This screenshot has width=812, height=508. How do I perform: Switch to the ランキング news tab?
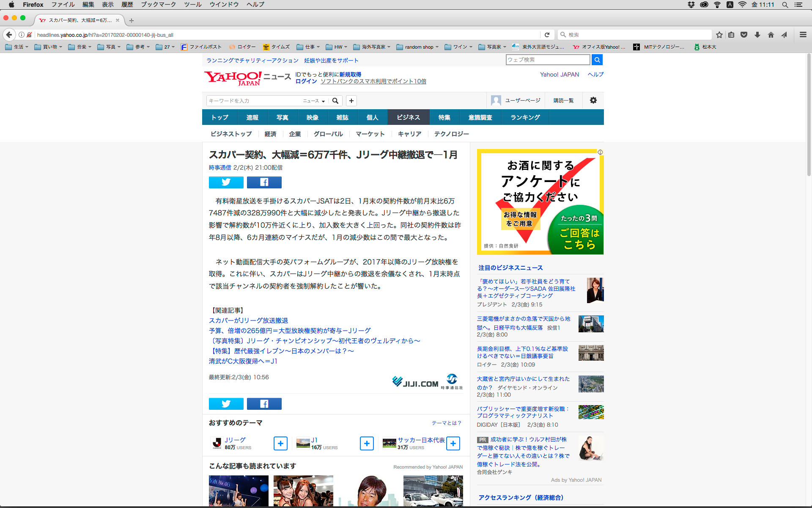click(525, 117)
